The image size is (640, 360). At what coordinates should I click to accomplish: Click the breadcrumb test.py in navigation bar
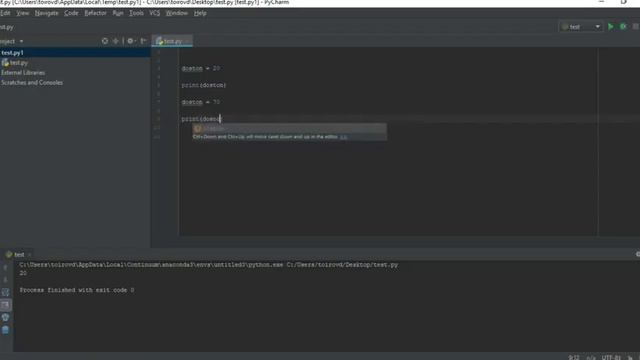pos(7,27)
